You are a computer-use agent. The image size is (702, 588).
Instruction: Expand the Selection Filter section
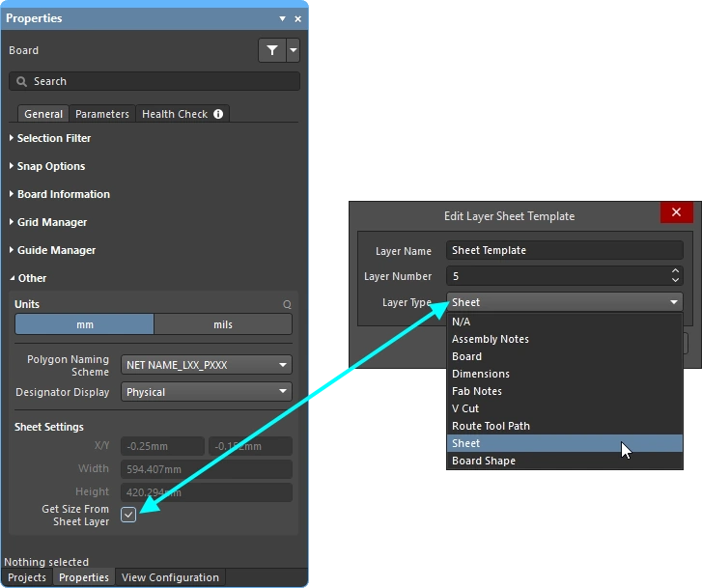[50, 138]
